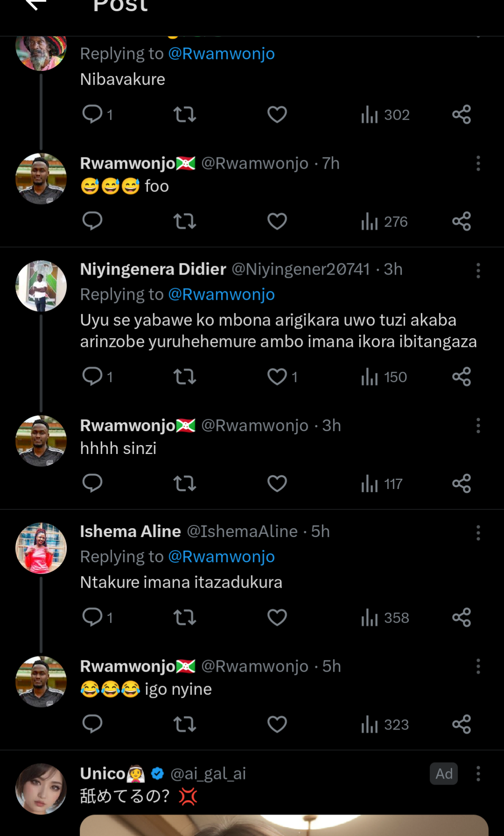This screenshot has height=836, width=504.
Task: Open more options on Ishema Aline's post
Action: 478,532
